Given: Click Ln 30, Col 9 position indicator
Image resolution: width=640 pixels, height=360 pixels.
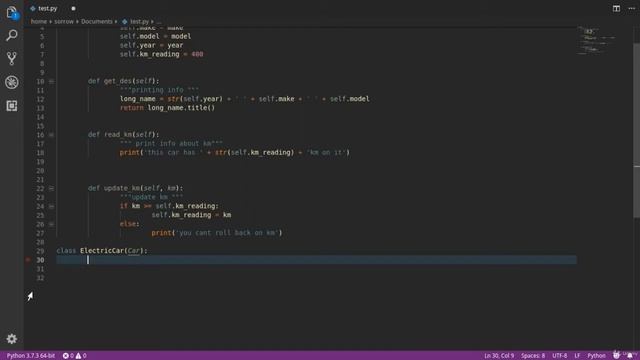Looking at the screenshot, I should click(x=499, y=356).
